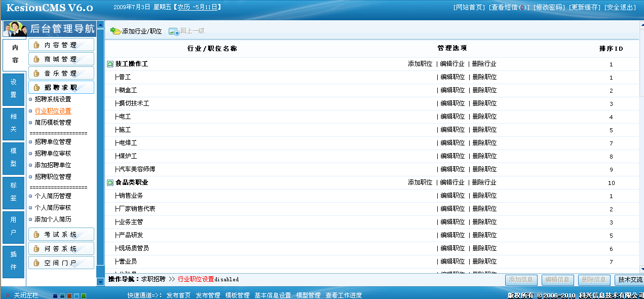The width and height of the screenshot is (644, 299).
Task: Click the hand icon on 内容管理
Action: click(x=36, y=45)
